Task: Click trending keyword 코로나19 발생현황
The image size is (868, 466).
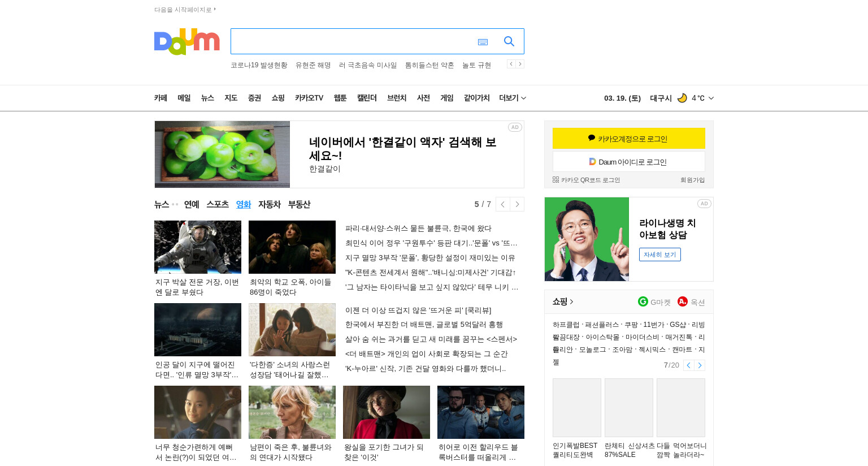Action: (259, 65)
